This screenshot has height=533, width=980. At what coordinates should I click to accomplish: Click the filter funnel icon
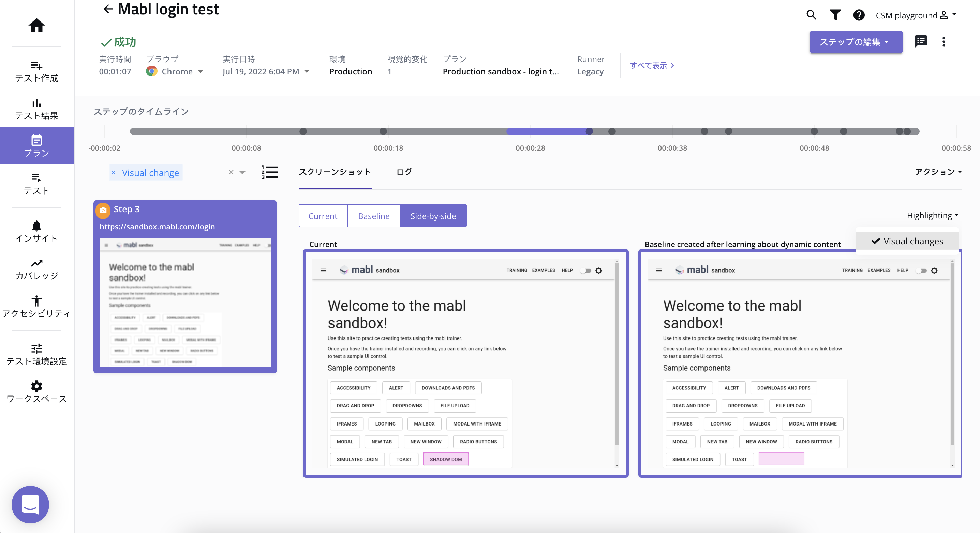[x=835, y=15]
